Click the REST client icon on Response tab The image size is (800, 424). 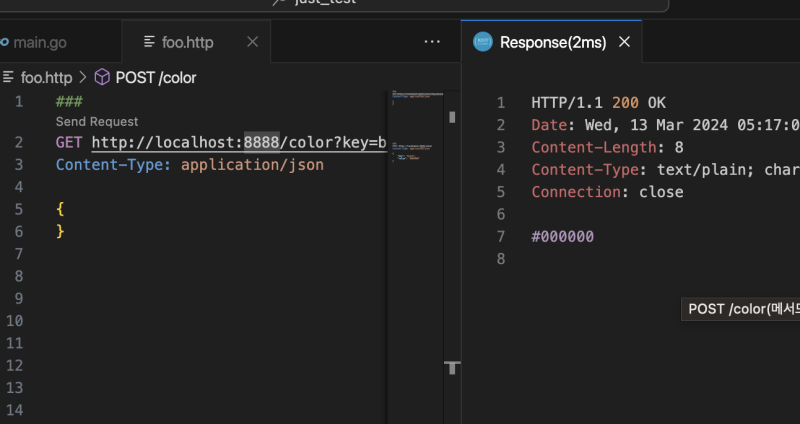click(x=483, y=42)
